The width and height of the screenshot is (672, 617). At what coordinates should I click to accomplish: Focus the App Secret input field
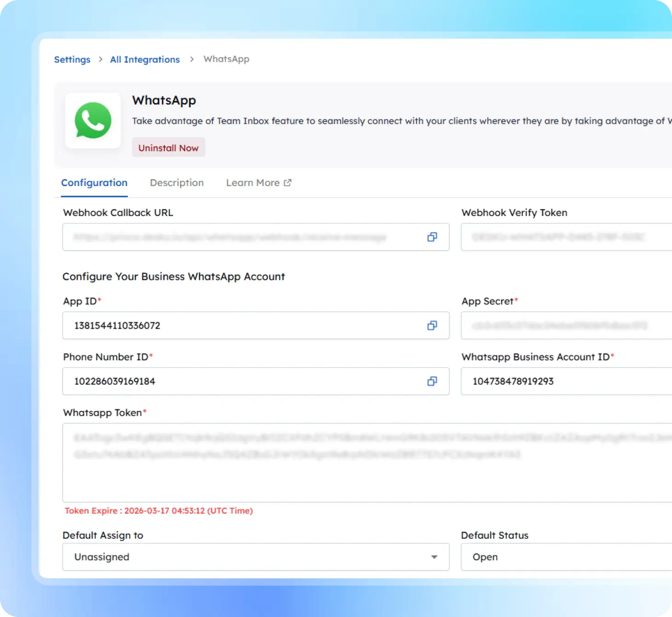tap(567, 326)
